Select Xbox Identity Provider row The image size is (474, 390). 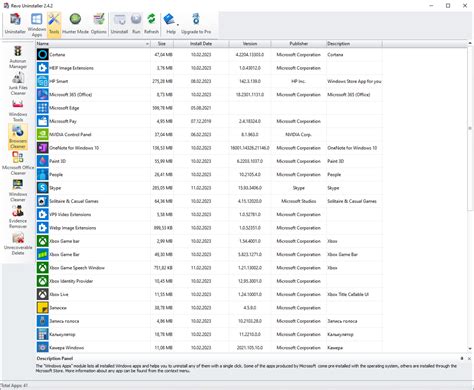point(209,281)
